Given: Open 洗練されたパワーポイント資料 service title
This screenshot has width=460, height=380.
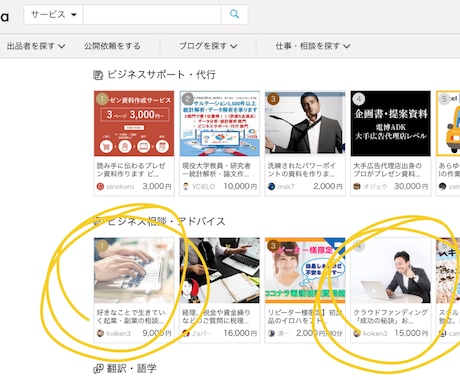Looking at the screenshot, I should (301, 170).
